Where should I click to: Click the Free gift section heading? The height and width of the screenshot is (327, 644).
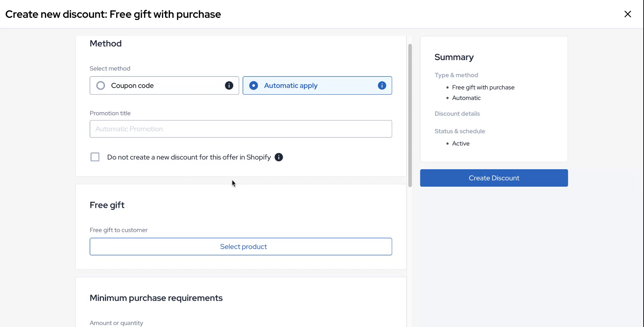point(107,205)
